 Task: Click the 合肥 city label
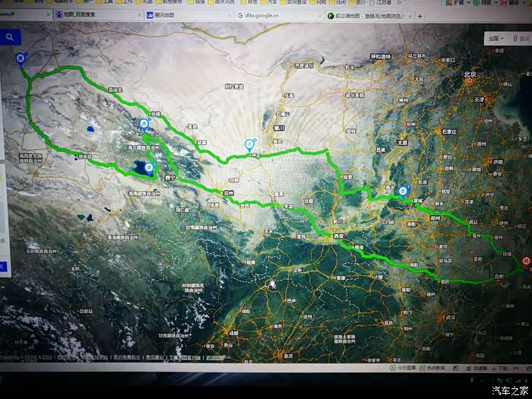tap(499, 277)
